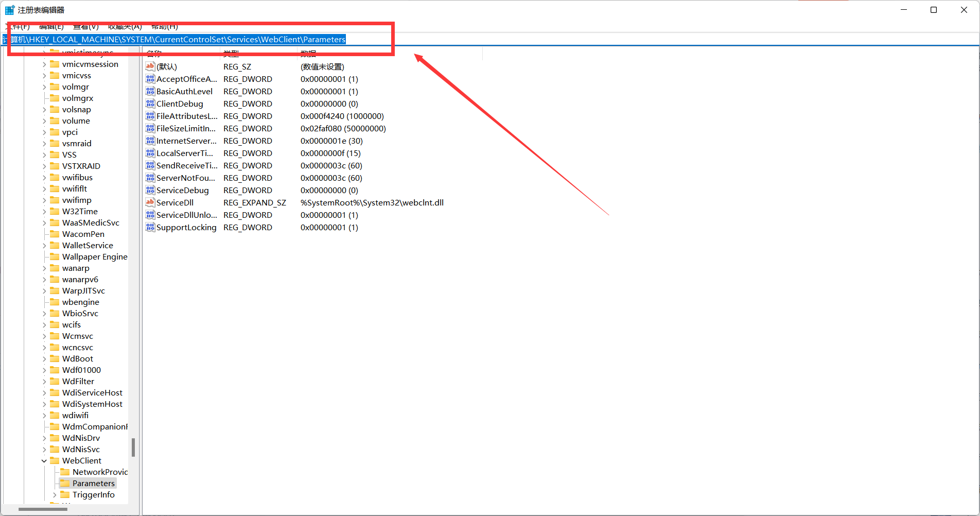The width and height of the screenshot is (980, 516).
Task: Select the wanarpv6 tree item
Action: pos(80,279)
